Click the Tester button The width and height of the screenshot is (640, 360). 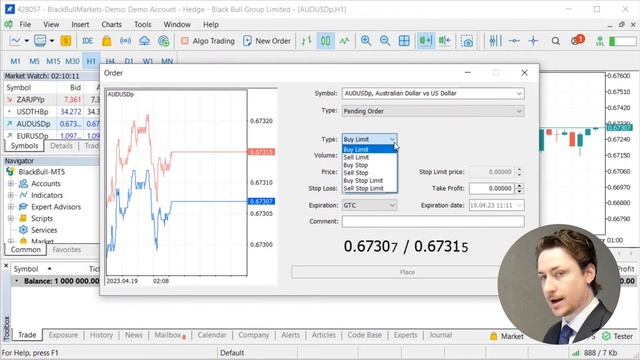pos(618,336)
